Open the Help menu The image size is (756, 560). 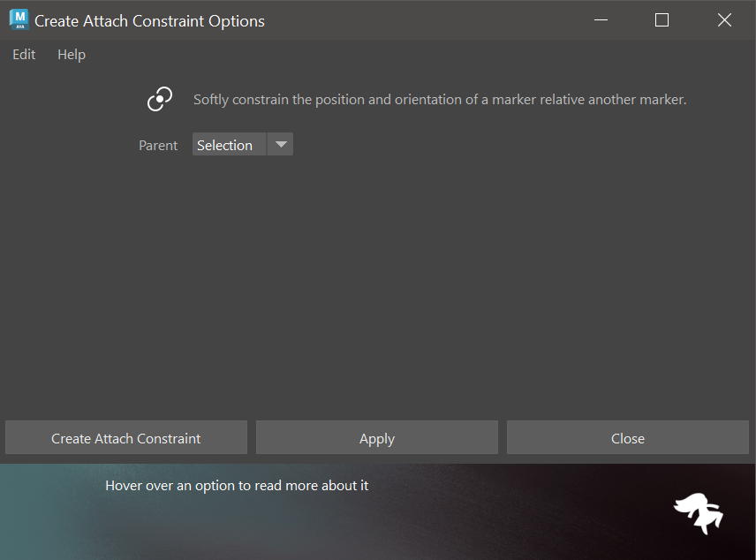click(72, 55)
